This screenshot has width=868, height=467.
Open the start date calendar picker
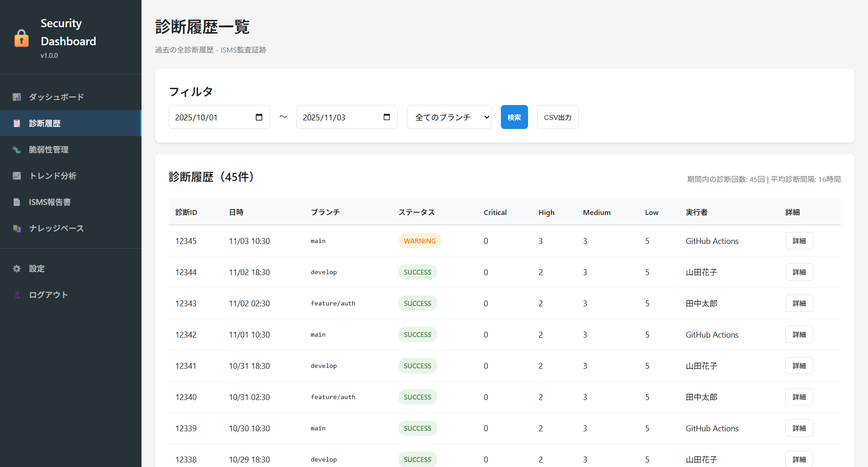(259, 117)
